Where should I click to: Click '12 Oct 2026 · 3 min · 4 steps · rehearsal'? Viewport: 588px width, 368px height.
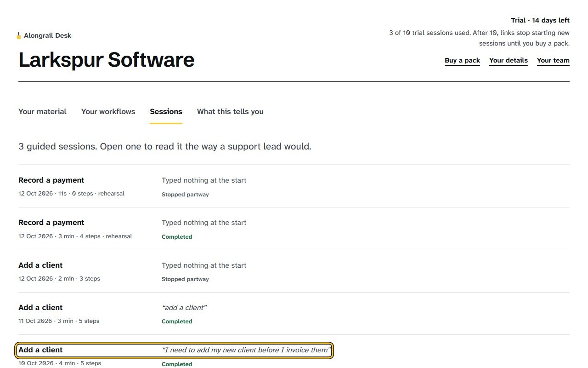[75, 236]
